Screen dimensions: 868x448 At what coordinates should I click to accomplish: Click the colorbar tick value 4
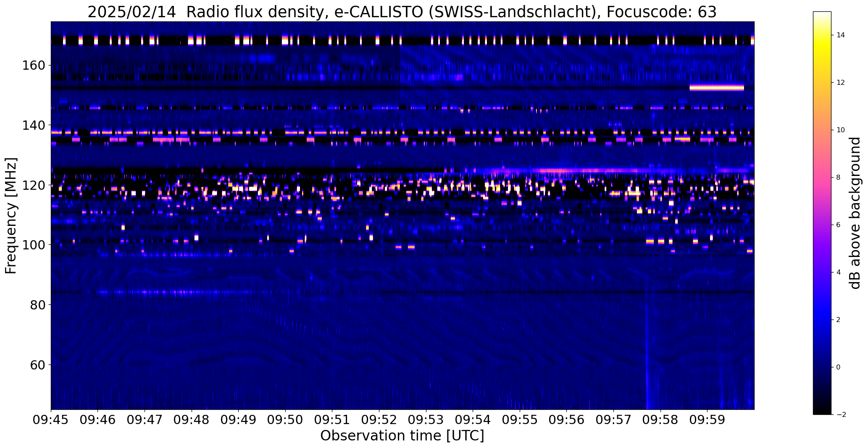point(839,272)
